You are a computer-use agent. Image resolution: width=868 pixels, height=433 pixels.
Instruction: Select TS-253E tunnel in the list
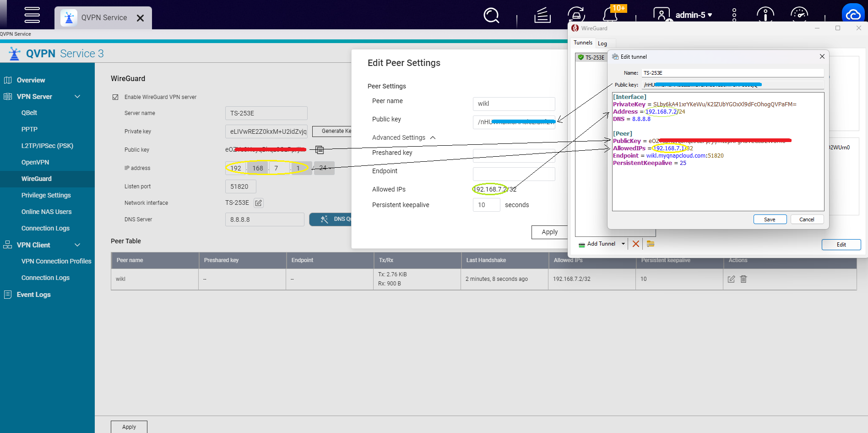591,57
